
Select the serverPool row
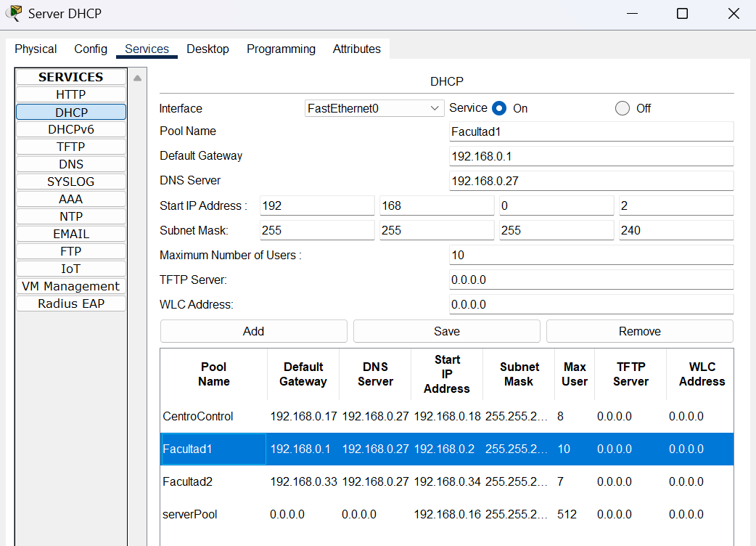(446, 514)
